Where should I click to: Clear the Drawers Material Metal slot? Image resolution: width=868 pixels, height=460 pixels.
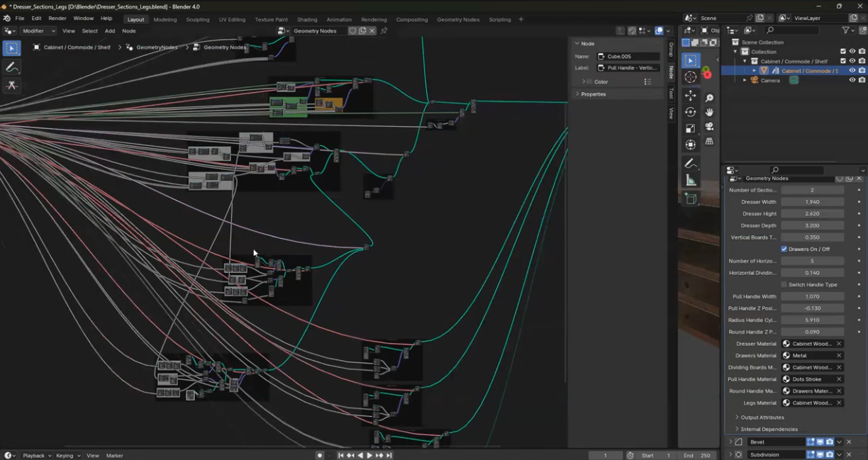(839, 355)
